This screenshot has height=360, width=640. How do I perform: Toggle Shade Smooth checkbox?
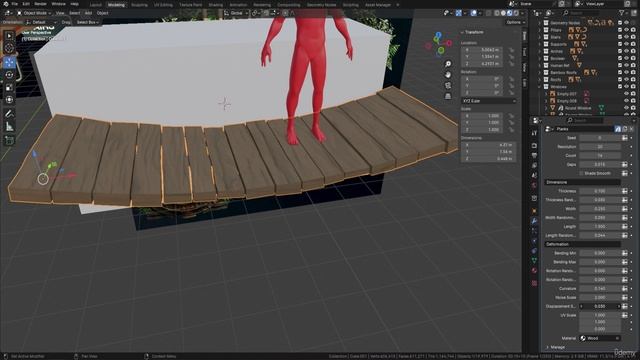[581, 173]
